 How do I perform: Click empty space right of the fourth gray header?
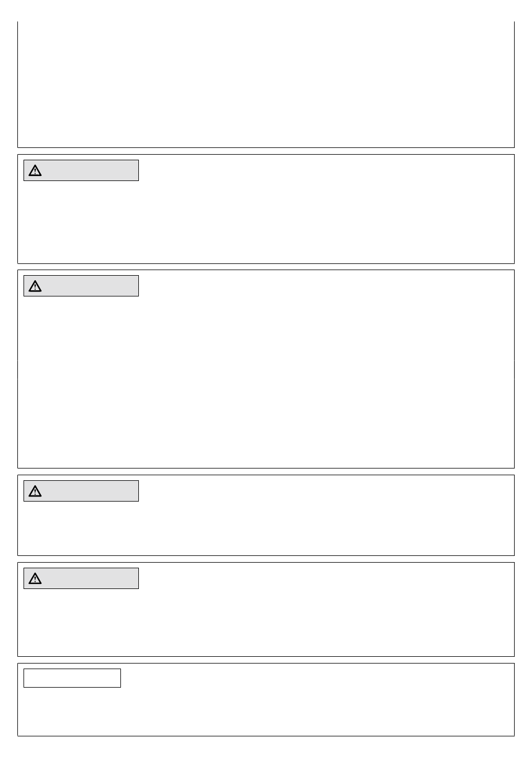coord(325,578)
